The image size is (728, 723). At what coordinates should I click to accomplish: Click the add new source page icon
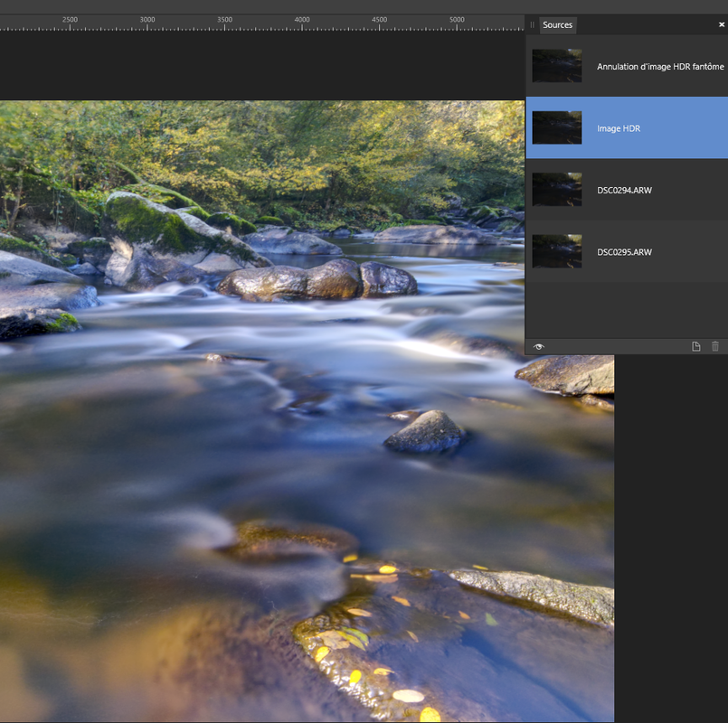tap(696, 346)
